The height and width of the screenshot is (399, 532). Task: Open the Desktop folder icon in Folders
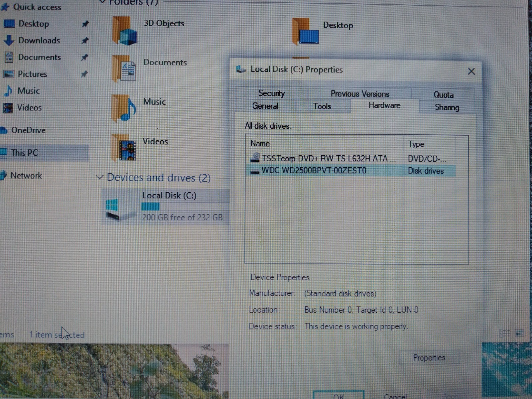[x=305, y=31]
